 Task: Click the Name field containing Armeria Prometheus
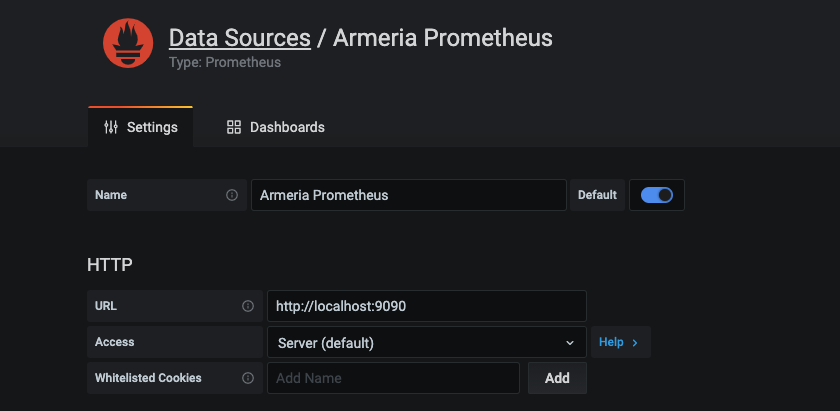point(408,195)
